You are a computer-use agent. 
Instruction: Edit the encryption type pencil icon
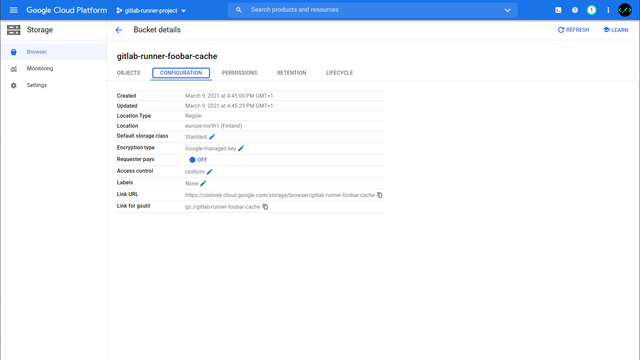(x=241, y=149)
